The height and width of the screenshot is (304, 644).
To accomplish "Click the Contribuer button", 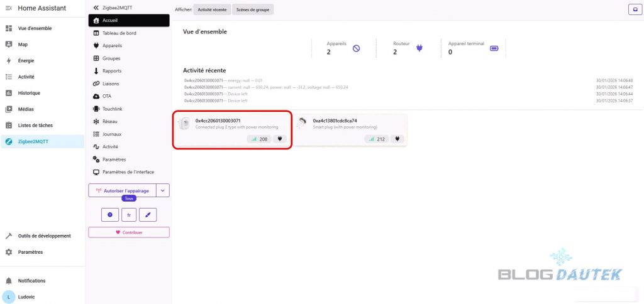I will (x=129, y=232).
